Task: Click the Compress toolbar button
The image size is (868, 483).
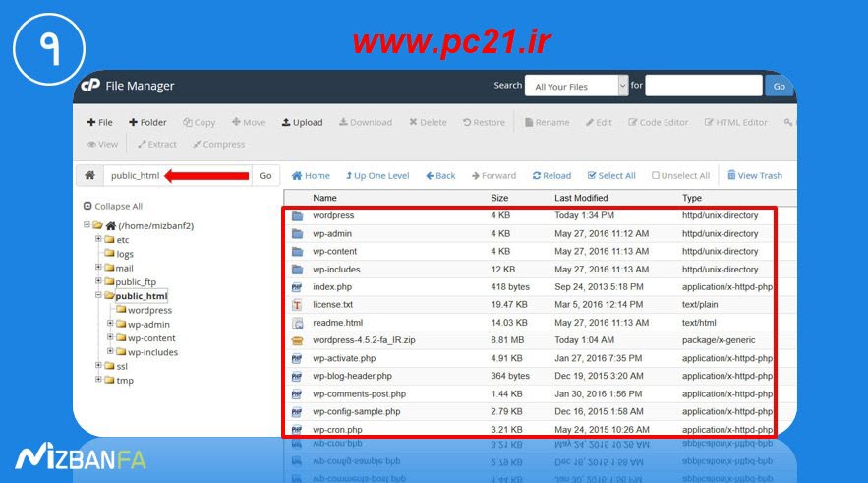Action: 218,144
